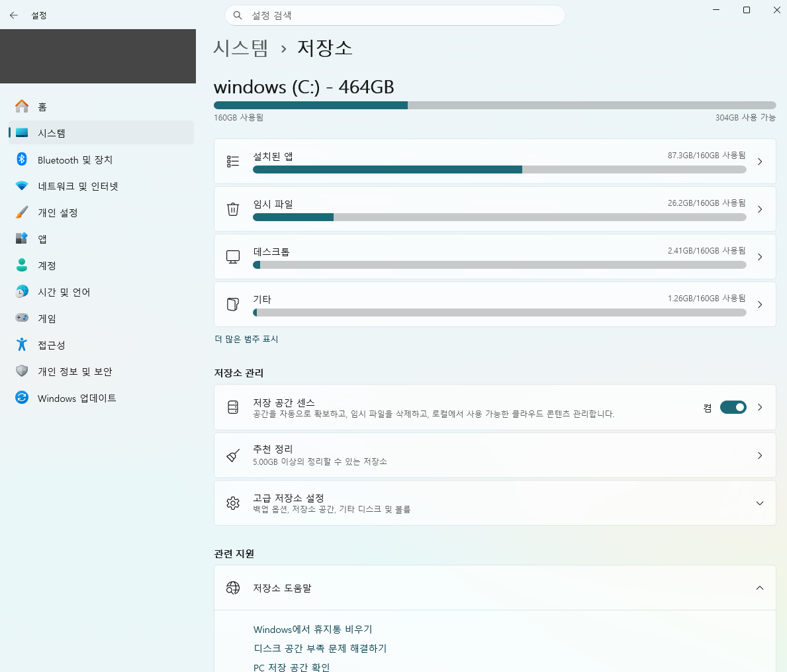Click the 저장 공간 센스 title text

coord(284,403)
